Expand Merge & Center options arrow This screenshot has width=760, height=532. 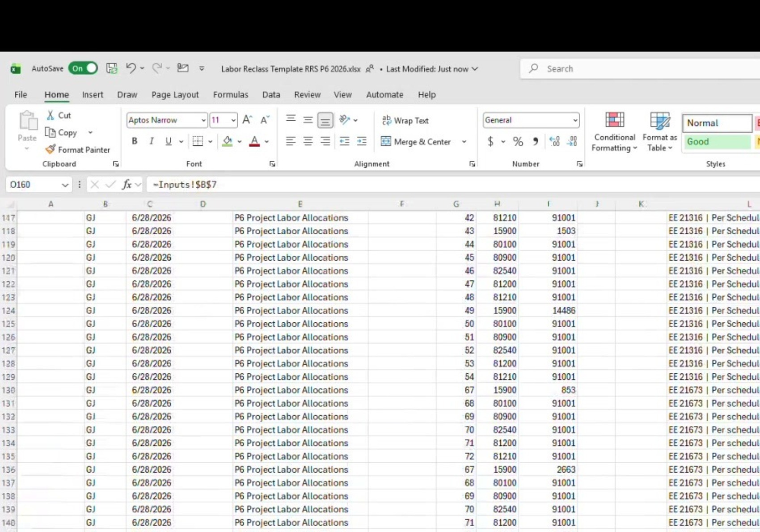[x=464, y=142]
